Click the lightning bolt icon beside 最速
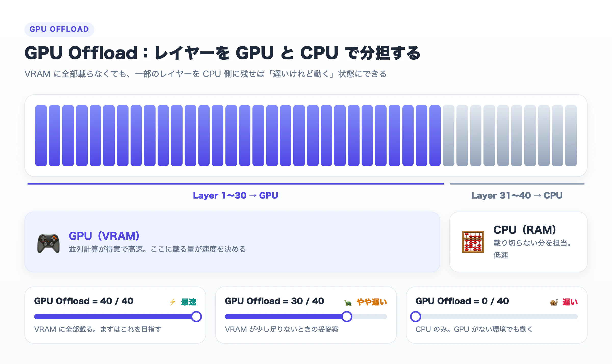Image resolution: width=612 pixels, height=364 pixels. (173, 302)
